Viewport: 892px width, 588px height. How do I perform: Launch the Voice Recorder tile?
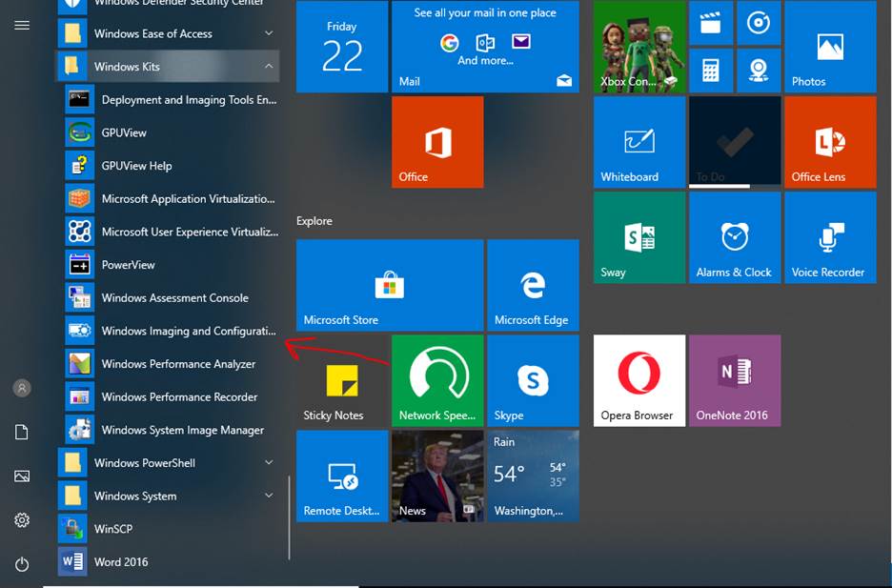coord(831,237)
